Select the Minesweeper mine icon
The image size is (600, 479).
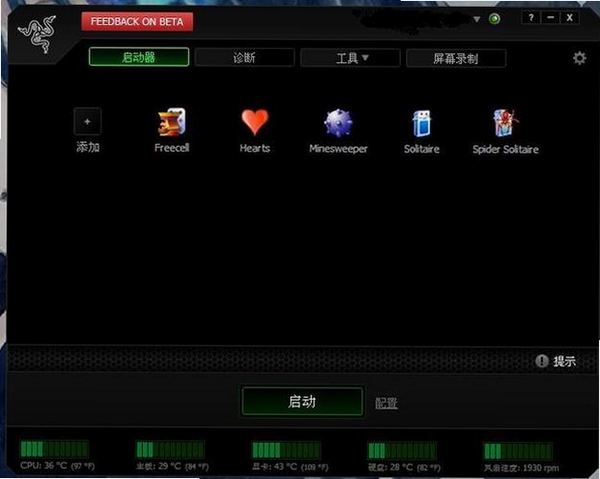pyautogui.click(x=338, y=123)
